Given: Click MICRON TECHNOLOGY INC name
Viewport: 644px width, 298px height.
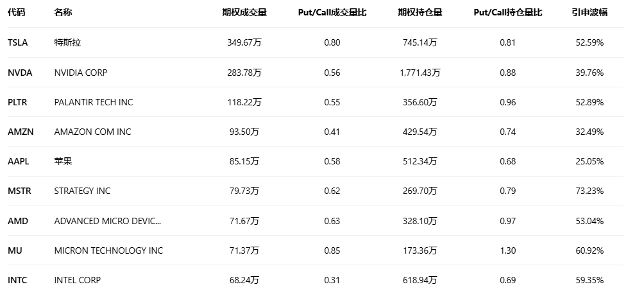Looking at the screenshot, I should click(108, 250).
